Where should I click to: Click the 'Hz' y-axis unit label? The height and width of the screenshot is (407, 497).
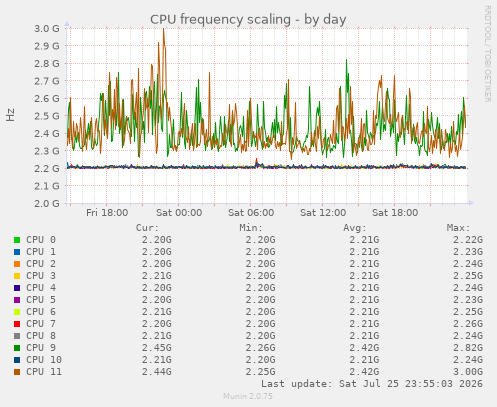[x=10, y=115]
